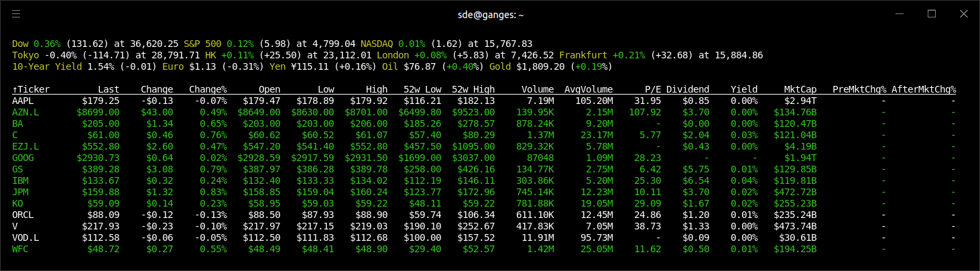Click the Last column header
The width and height of the screenshot is (980, 271).
tap(109, 89)
